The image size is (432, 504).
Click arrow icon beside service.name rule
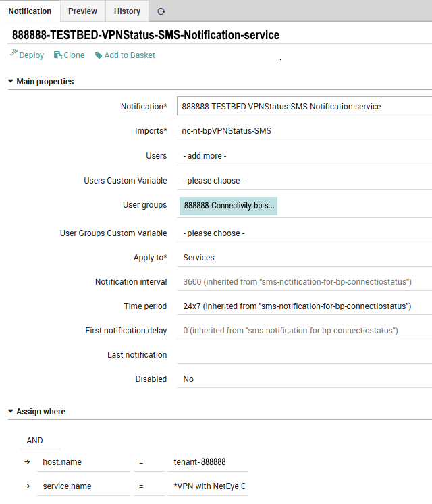pyautogui.click(x=28, y=486)
